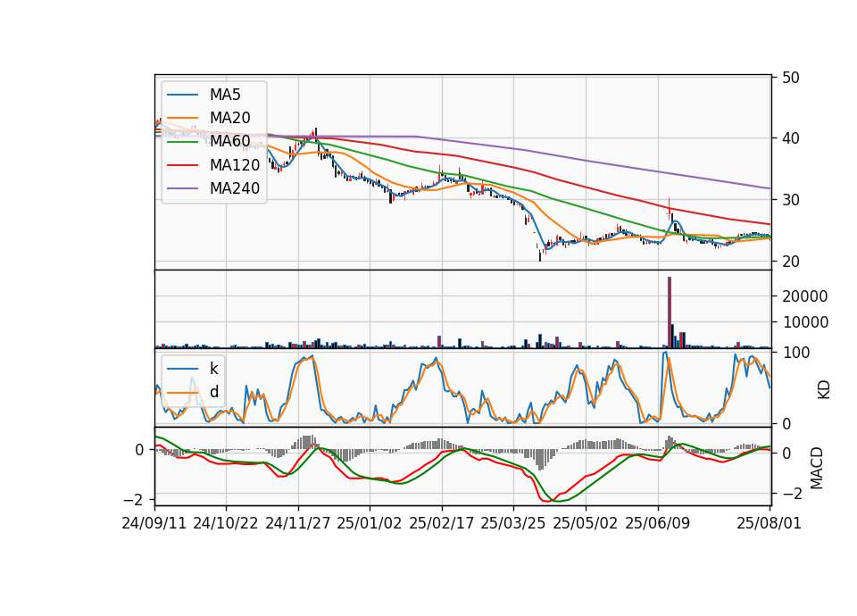Click the price axis value 20
857x616 pixels.
coord(791,262)
